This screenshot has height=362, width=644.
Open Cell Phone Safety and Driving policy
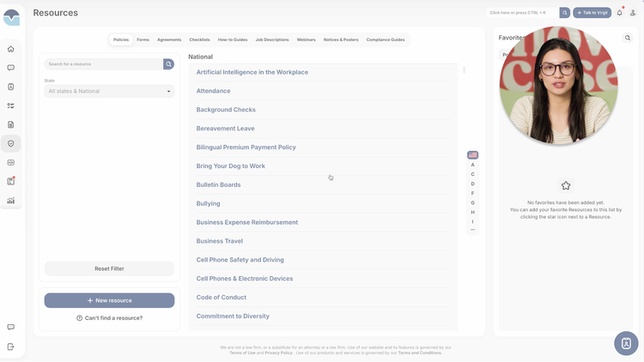[x=240, y=260]
